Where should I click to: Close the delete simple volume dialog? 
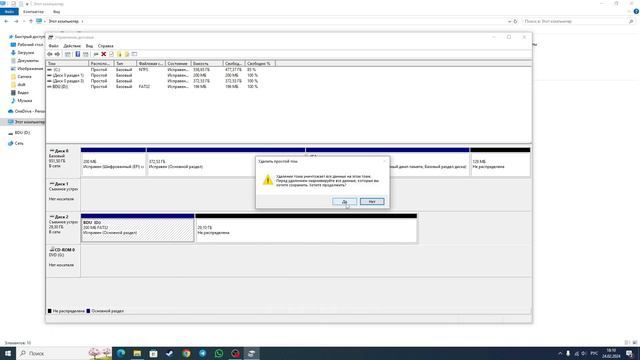pyautogui.click(x=384, y=161)
